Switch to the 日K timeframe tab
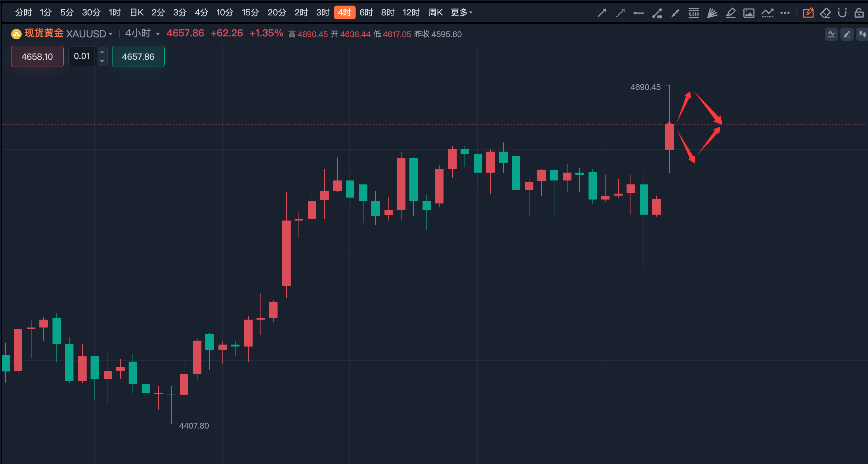This screenshot has height=464, width=868. 137,13
